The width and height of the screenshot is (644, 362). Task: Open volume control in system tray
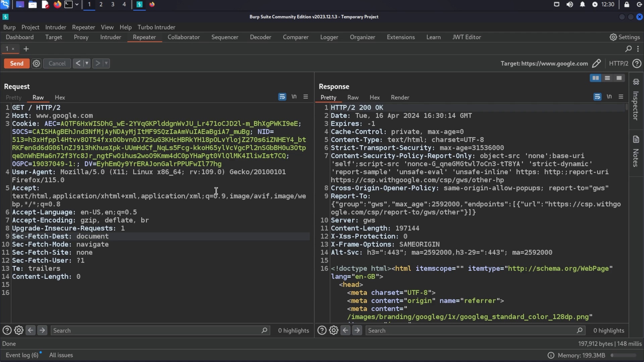click(570, 4)
